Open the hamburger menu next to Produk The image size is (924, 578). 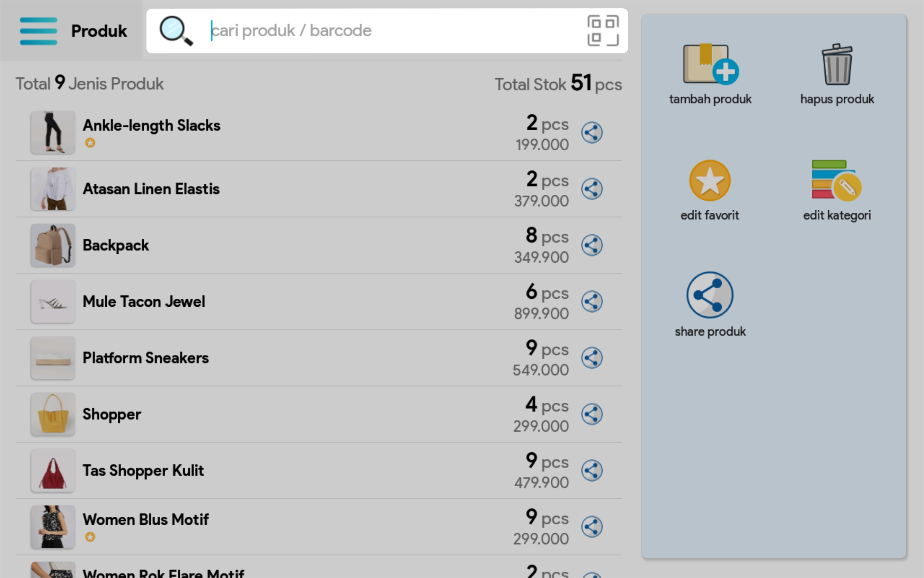coord(38,31)
